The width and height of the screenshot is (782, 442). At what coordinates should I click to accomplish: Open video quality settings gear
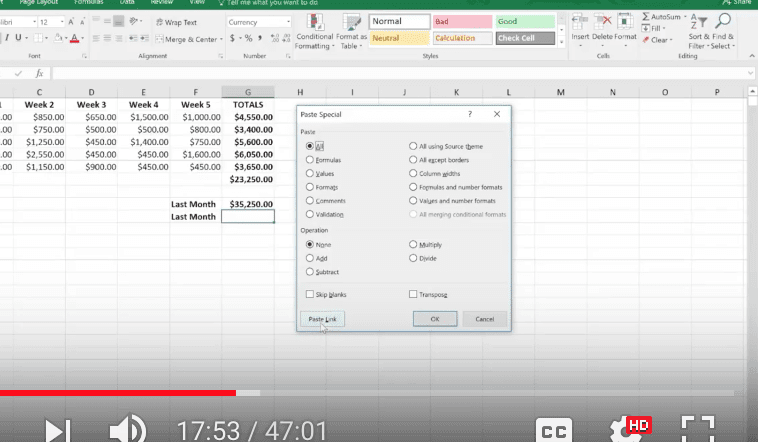[626, 429]
